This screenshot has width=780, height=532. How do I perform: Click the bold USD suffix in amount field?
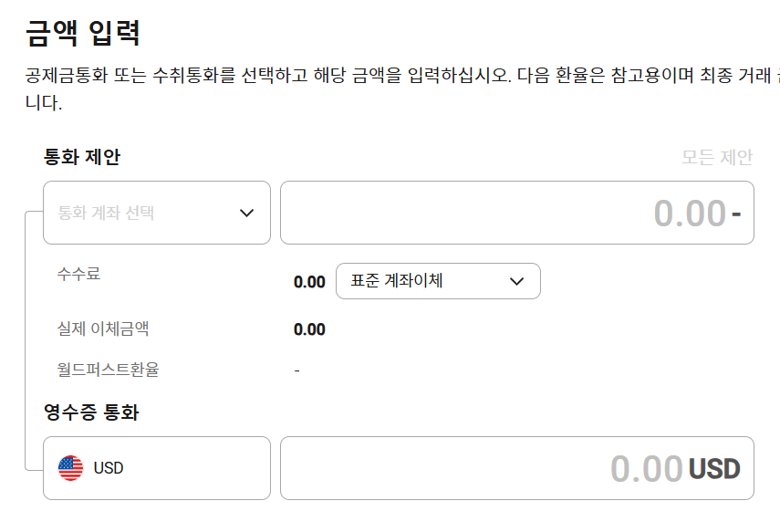tap(714, 469)
